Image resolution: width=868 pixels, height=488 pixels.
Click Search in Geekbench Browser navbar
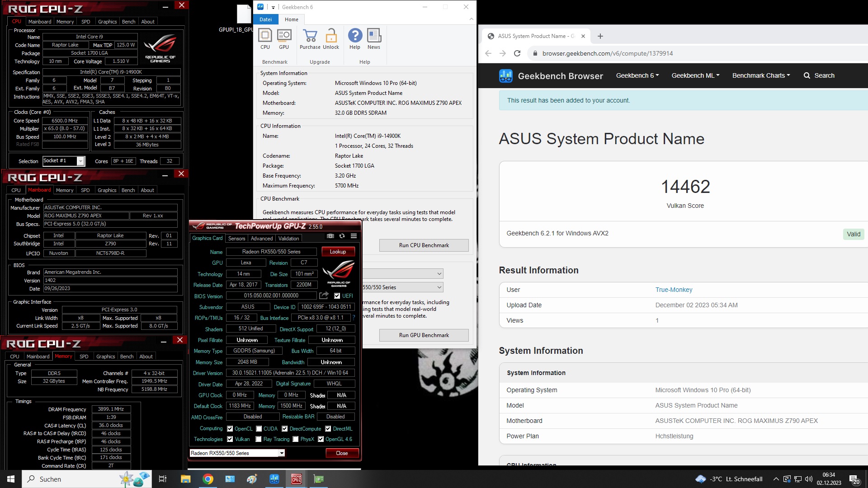[x=819, y=75]
